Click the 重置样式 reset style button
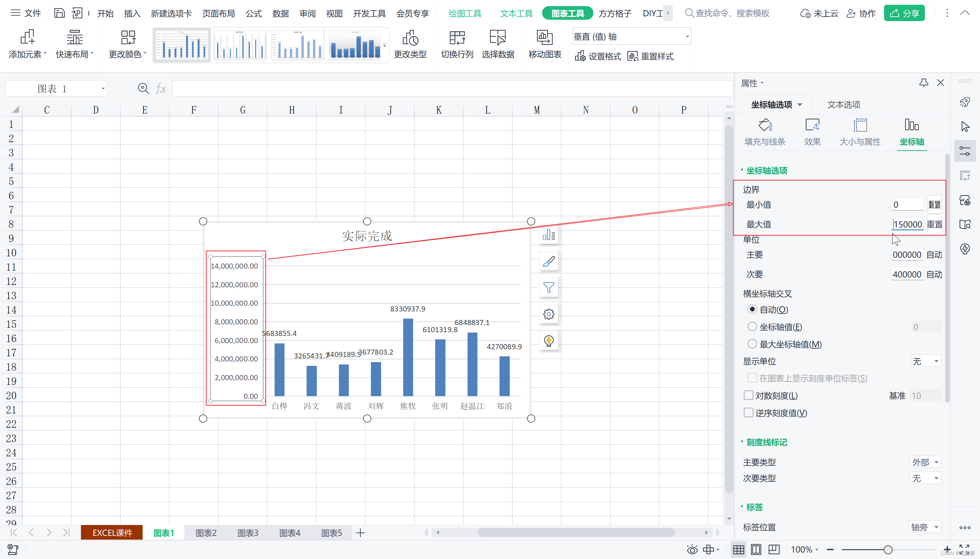The width and height of the screenshot is (980, 559). point(650,56)
